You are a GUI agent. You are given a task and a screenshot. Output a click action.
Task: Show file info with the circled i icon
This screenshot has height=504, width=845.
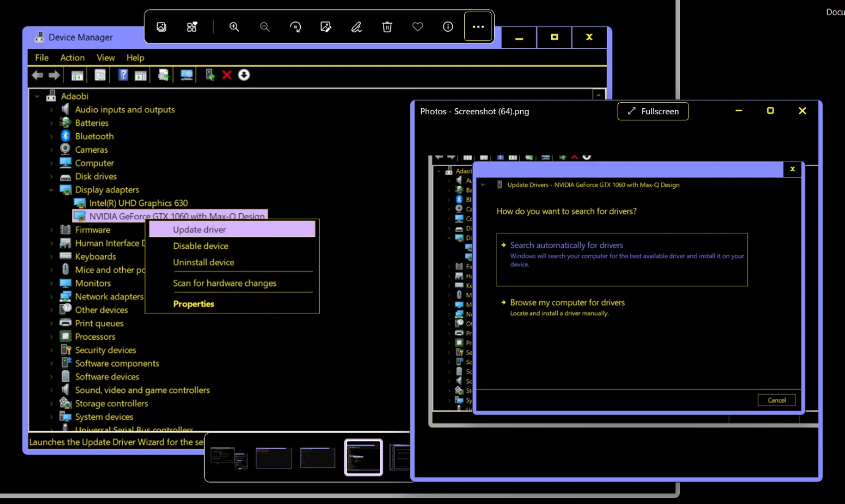448,27
